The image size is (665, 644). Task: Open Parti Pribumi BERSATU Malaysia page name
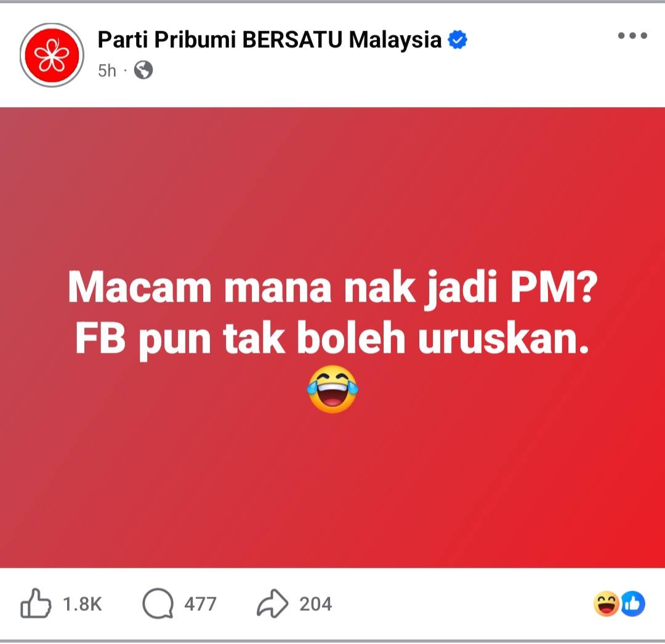270,39
